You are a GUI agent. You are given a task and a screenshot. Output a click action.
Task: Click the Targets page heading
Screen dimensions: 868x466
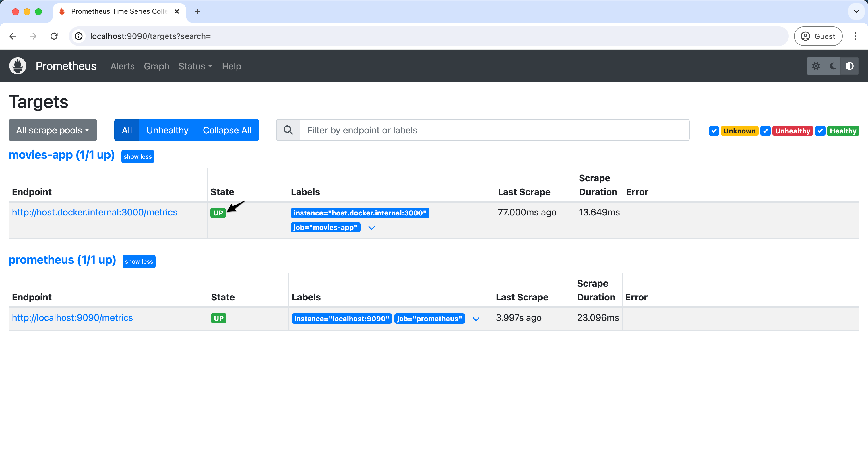point(38,102)
